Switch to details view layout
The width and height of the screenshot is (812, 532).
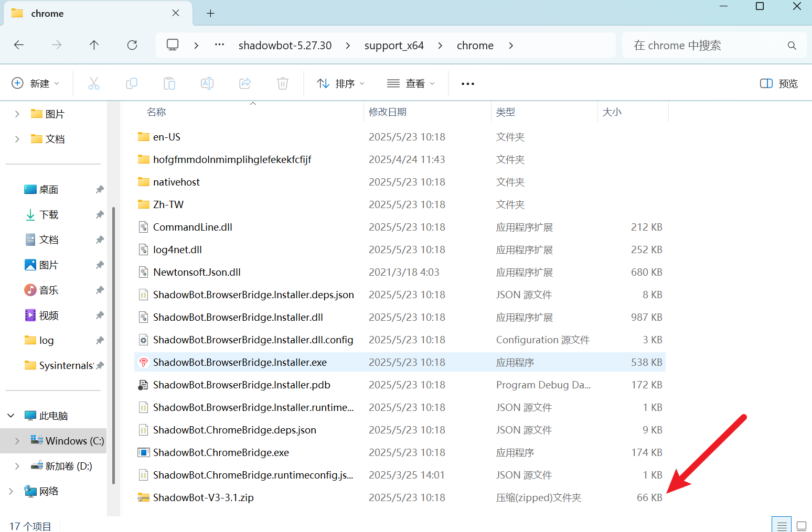[782, 525]
